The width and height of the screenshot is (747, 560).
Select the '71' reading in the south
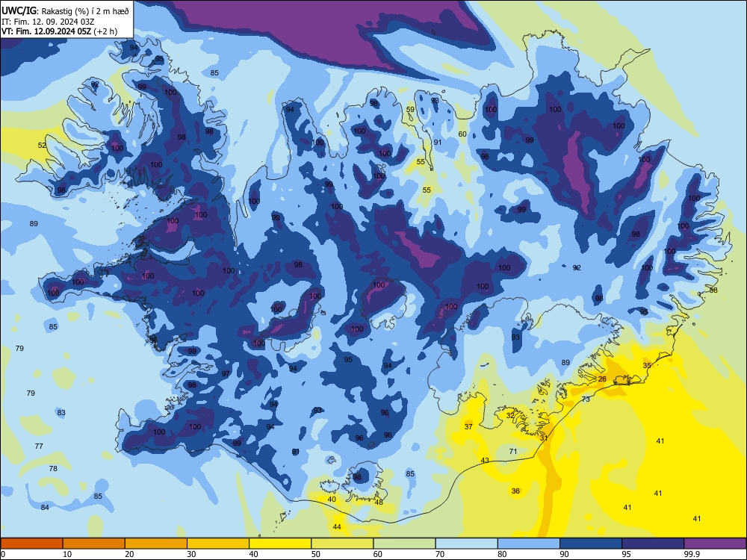[x=513, y=452]
